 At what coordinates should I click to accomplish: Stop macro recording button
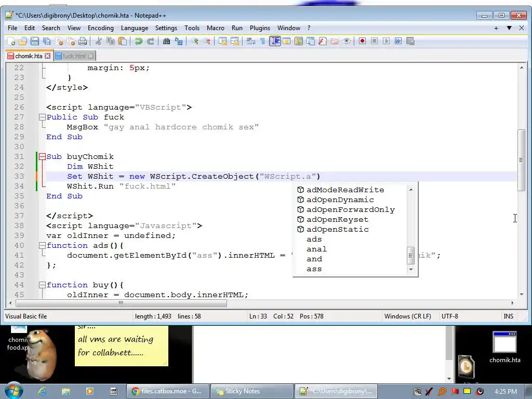pos(374,42)
